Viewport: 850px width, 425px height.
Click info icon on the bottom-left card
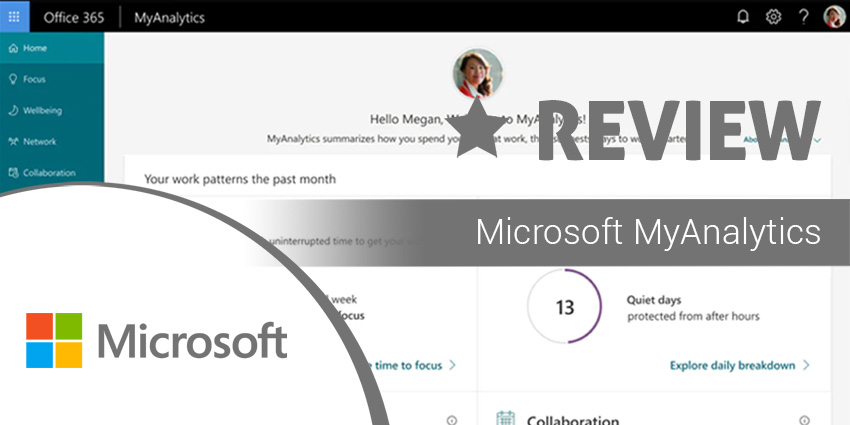pyautogui.click(x=452, y=420)
